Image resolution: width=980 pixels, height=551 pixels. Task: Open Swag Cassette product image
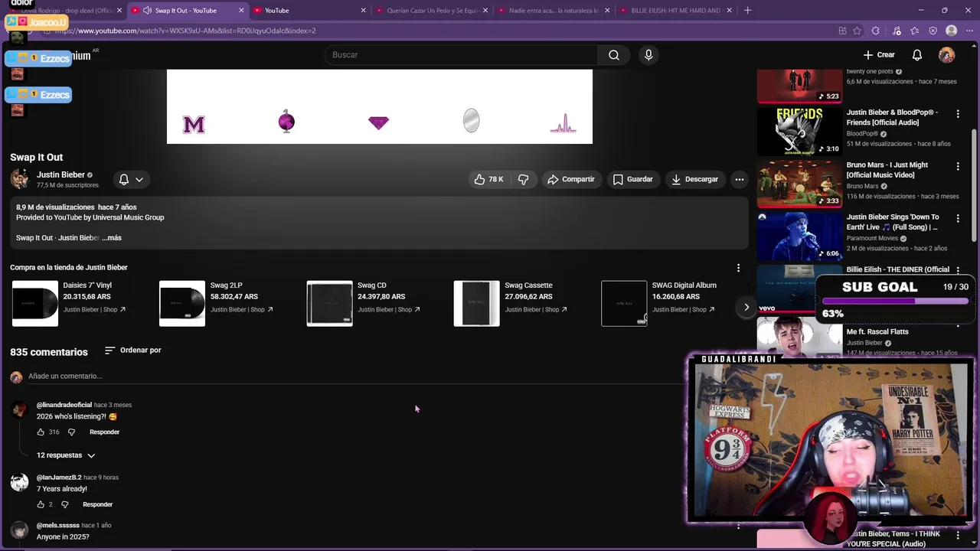pyautogui.click(x=476, y=303)
